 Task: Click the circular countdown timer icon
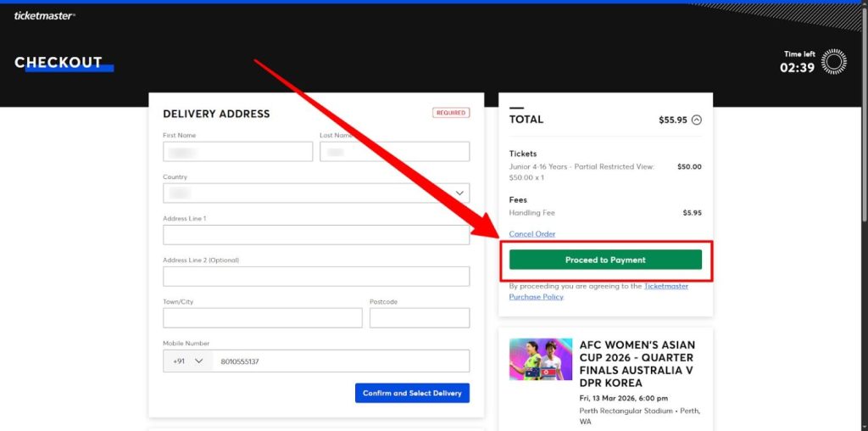click(x=834, y=61)
